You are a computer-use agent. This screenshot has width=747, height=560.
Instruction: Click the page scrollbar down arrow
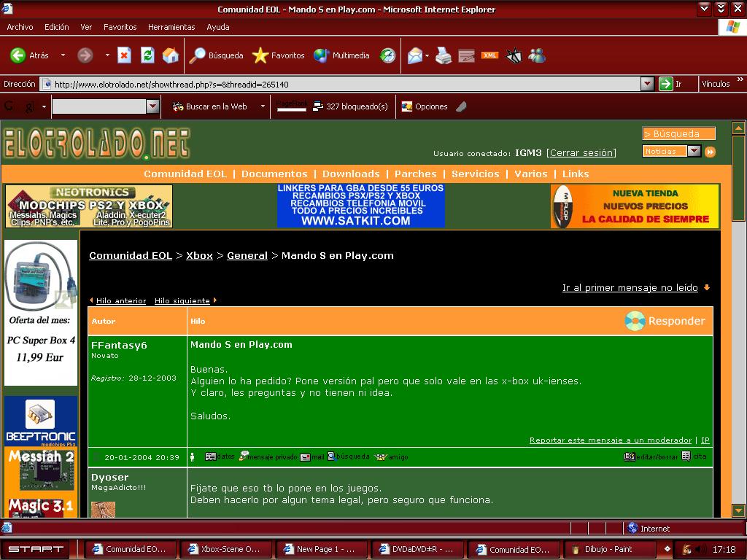[x=738, y=510]
